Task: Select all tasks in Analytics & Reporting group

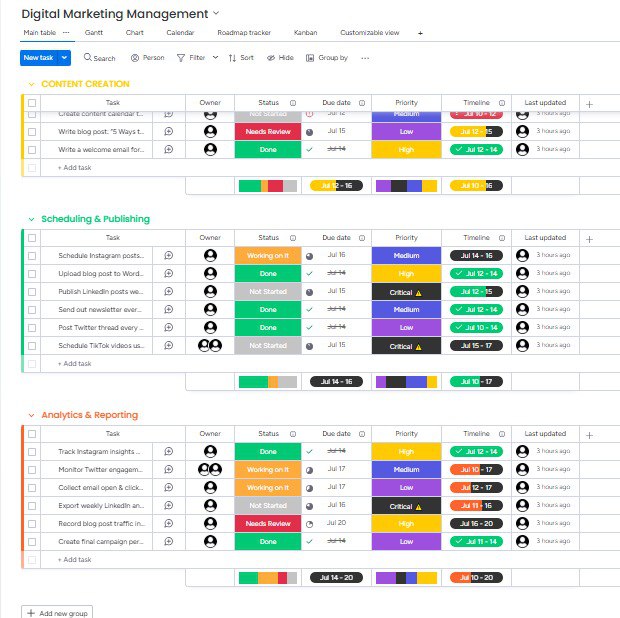Action: 32,434
